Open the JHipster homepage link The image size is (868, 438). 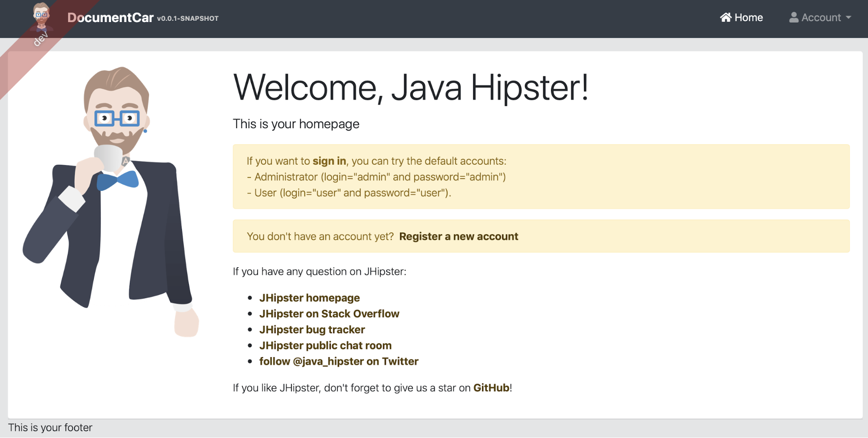310,298
